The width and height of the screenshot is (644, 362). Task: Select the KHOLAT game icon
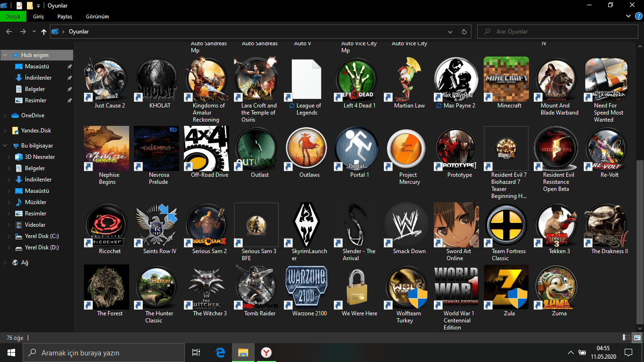pos(157,80)
